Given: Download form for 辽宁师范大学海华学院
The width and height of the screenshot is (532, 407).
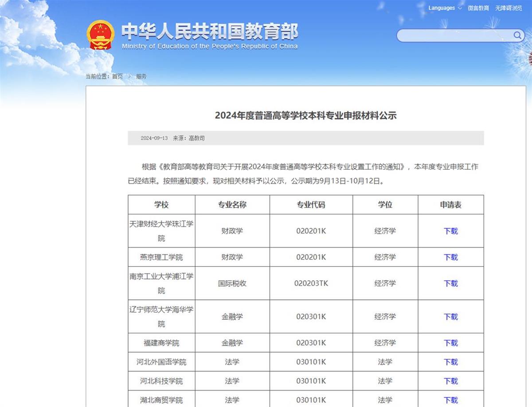Looking at the screenshot, I should (451, 317).
